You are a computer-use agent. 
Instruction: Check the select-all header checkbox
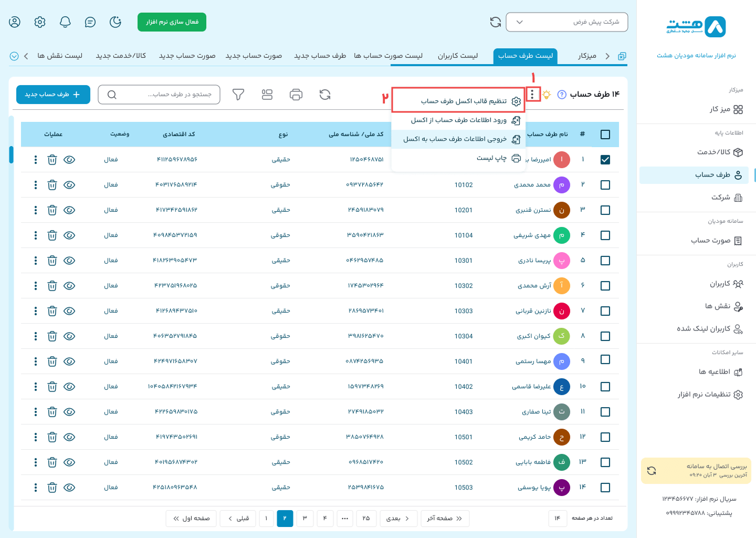(605, 134)
